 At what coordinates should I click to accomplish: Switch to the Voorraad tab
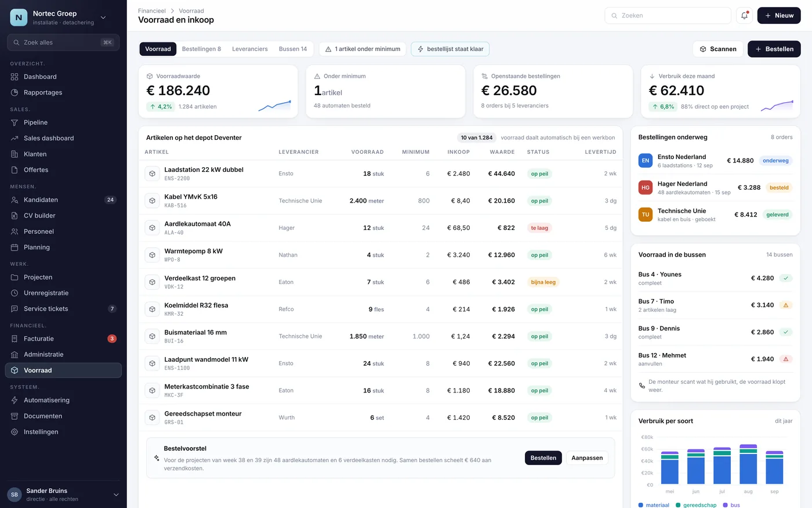(x=158, y=49)
